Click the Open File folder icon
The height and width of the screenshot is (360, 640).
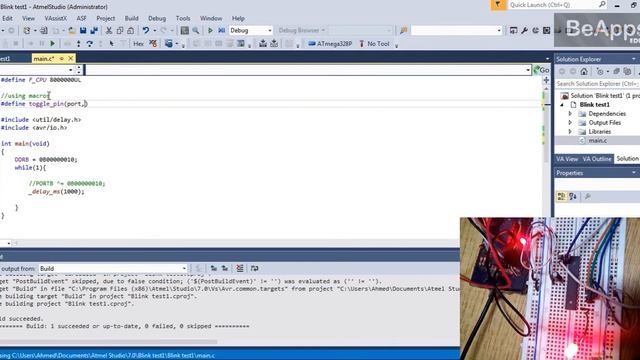72,31
